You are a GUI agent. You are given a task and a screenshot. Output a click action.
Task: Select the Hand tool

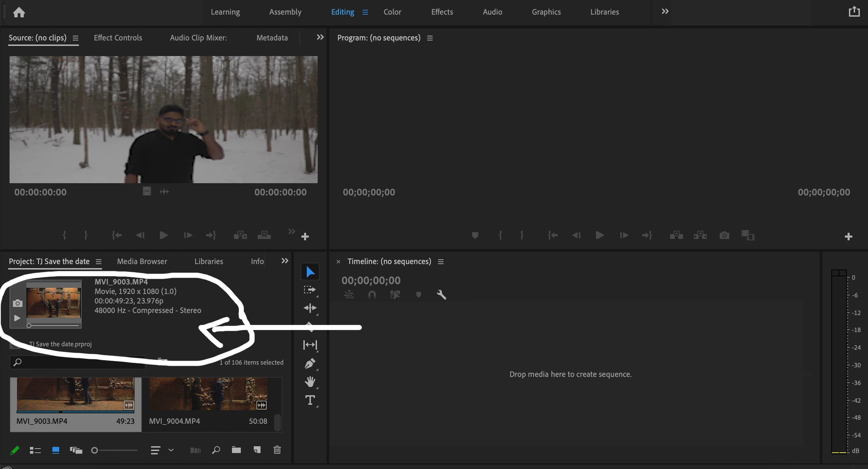pos(310,382)
